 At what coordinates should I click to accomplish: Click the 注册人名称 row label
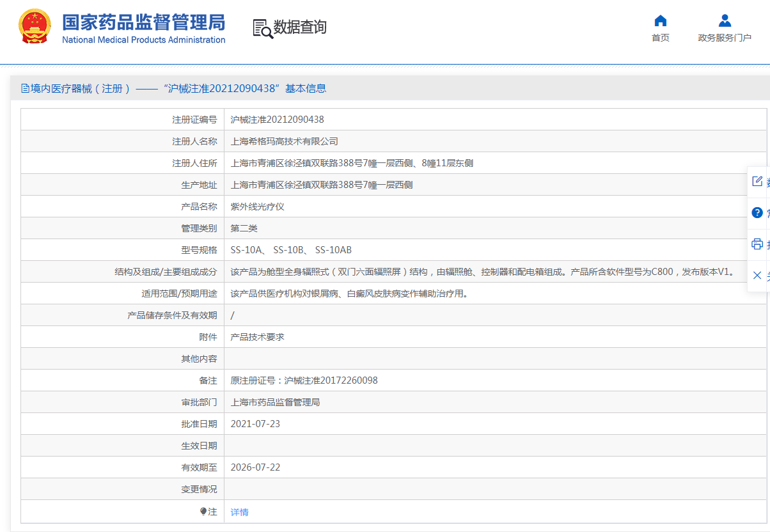coord(194,141)
